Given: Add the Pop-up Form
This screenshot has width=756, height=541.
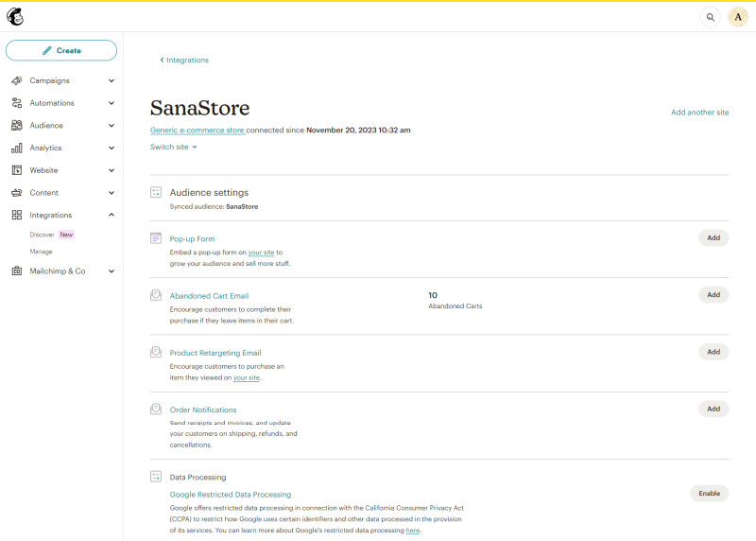Looking at the screenshot, I should (713, 238).
